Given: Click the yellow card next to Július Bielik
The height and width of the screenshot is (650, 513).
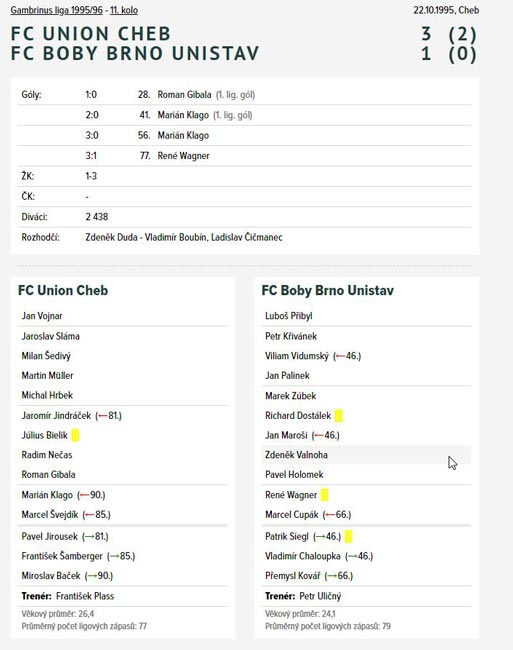Looking at the screenshot, I should point(75,435).
